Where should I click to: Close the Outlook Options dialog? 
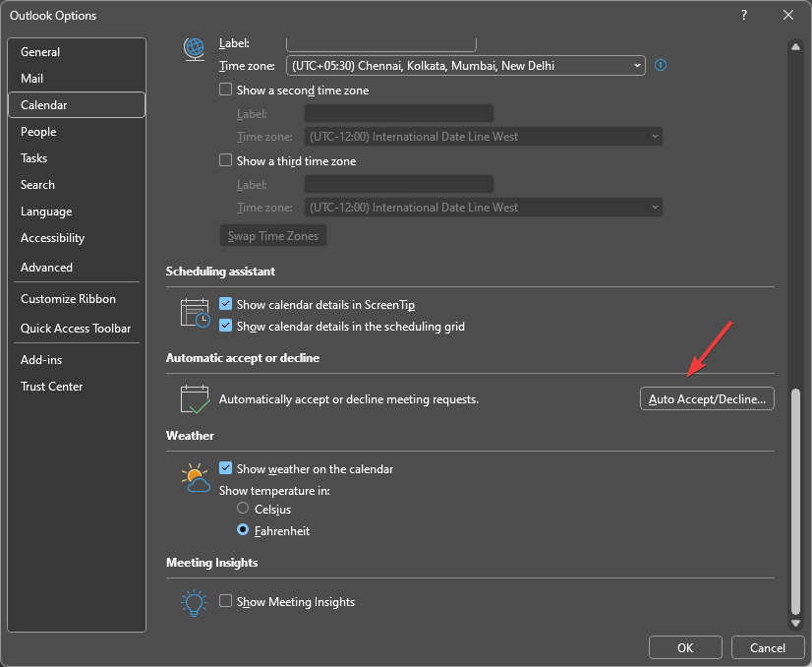788,15
